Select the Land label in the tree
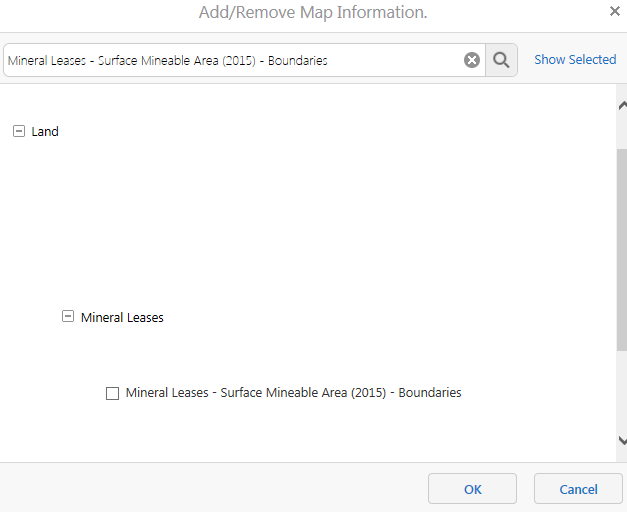The height and width of the screenshot is (512, 627). click(x=45, y=132)
